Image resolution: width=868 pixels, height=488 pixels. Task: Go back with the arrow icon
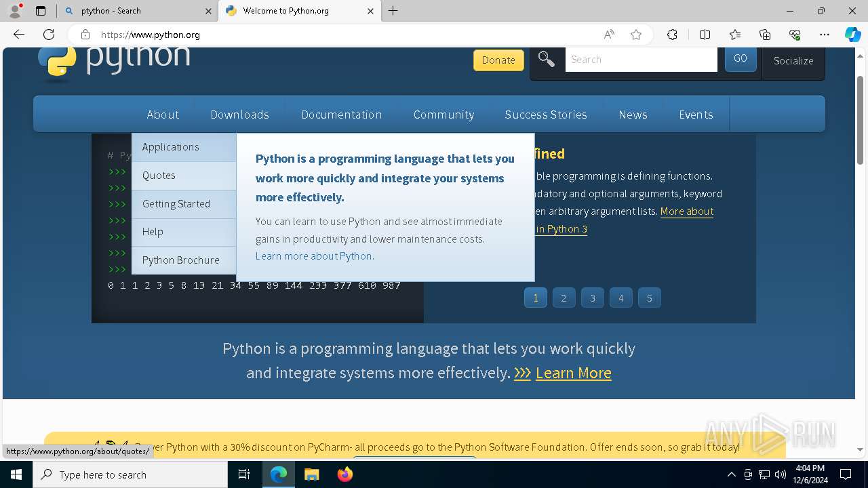tap(19, 35)
